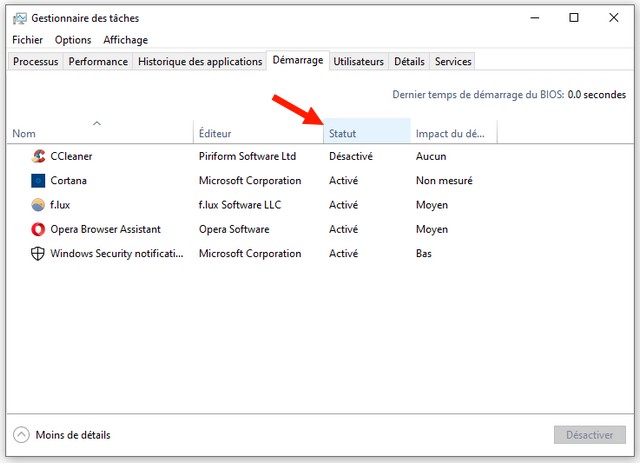This screenshot has height=463, width=640.
Task: Switch to the Processus tab
Action: tap(36, 62)
